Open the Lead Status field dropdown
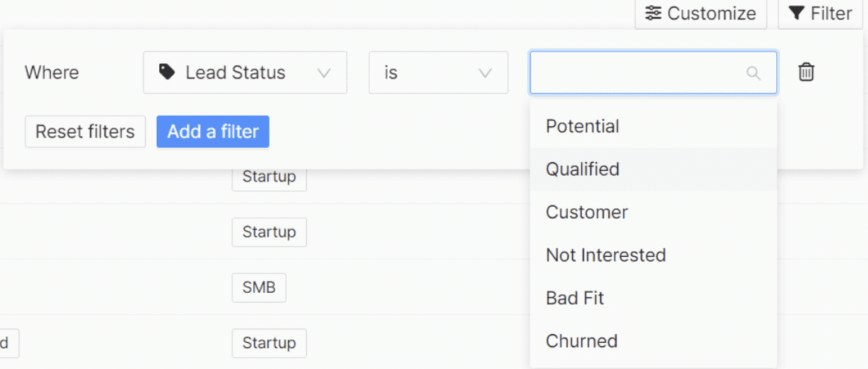The height and width of the screenshot is (369, 868). point(245,72)
